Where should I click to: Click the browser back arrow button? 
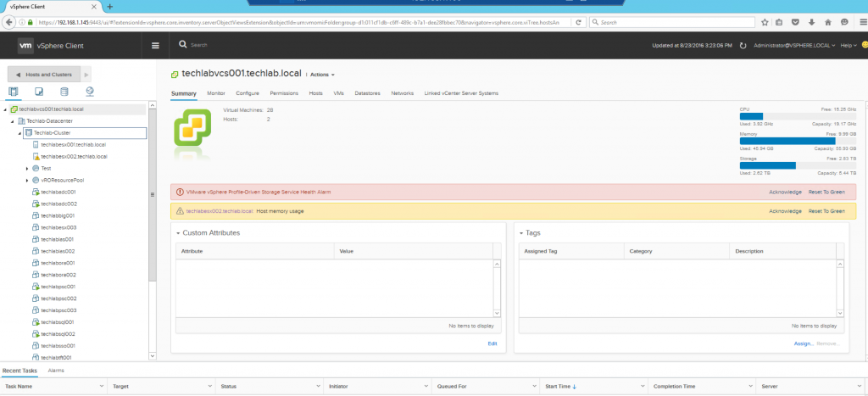coord(8,22)
